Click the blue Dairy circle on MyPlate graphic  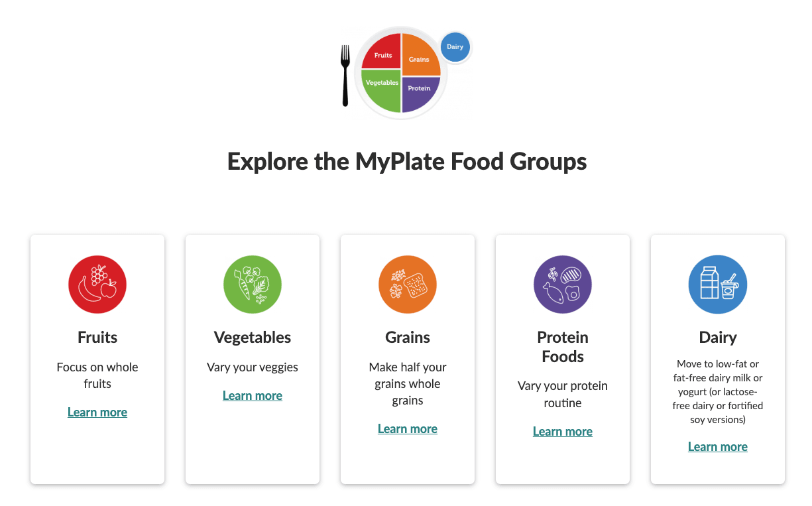[455, 47]
